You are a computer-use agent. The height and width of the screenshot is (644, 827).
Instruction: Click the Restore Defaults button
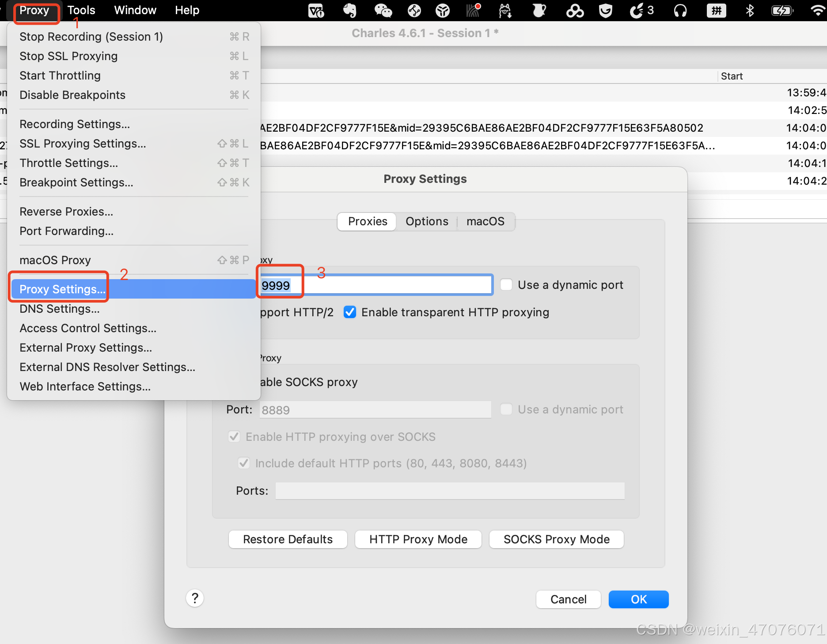click(288, 539)
